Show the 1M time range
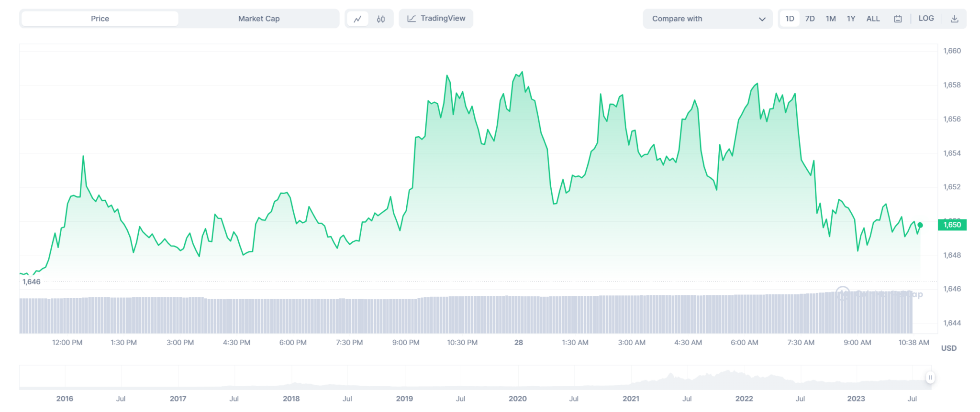The image size is (980, 412). [830, 19]
